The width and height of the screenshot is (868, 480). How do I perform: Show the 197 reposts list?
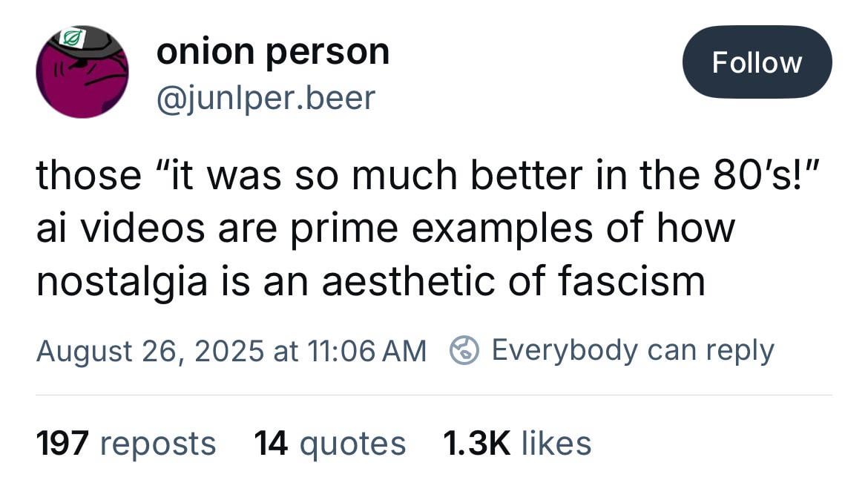(126, 444)
